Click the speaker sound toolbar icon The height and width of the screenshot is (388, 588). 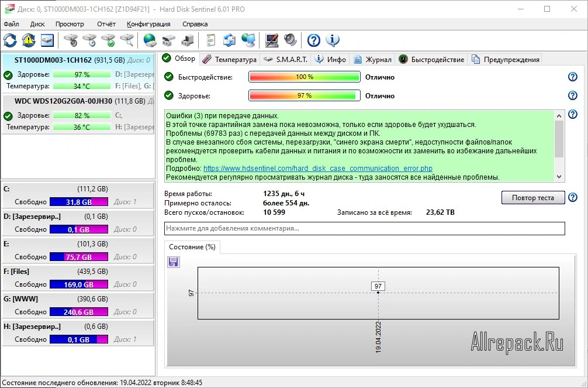click(290, 40)
